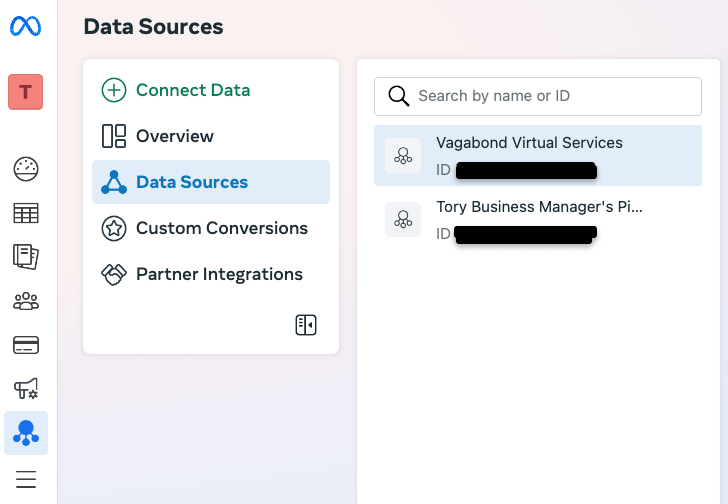Select Tory Business Manager's Pi... data source

tap(538, 220)
